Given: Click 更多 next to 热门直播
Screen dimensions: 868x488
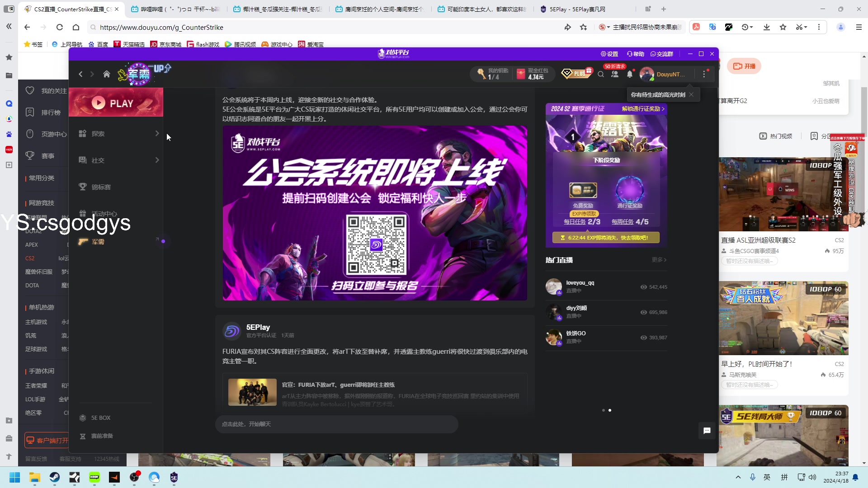Looking at the screenshot, I should click(659, 260).
